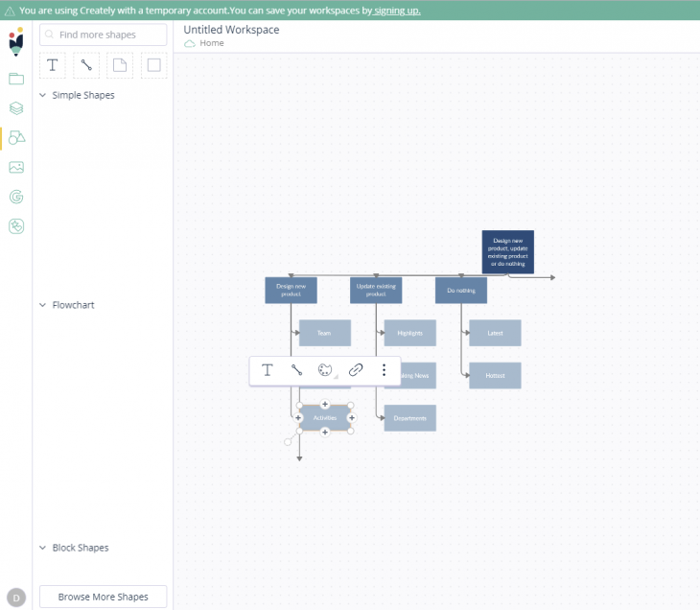Pick the rectangle shape in shapes panel

[153, 65]
